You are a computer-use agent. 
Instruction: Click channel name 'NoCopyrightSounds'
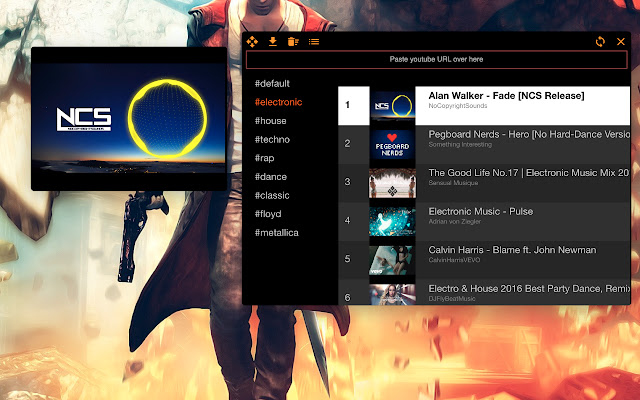[x=458, y=106]
